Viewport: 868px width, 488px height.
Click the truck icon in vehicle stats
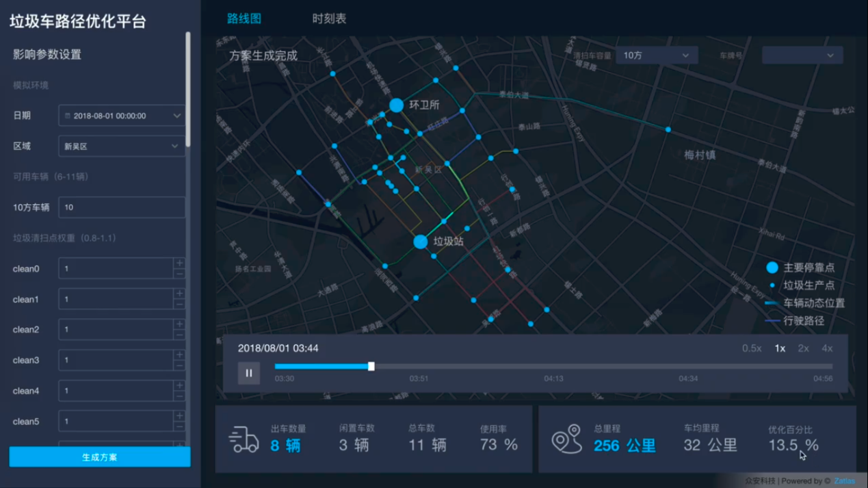pyautogui.click(x=244, y=439)
